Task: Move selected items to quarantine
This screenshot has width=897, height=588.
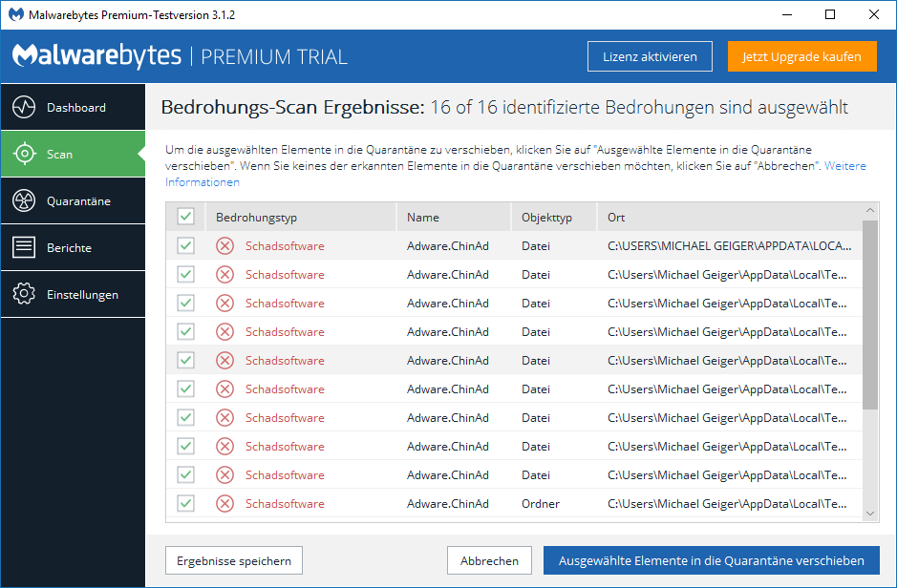Action: point(712,560)
